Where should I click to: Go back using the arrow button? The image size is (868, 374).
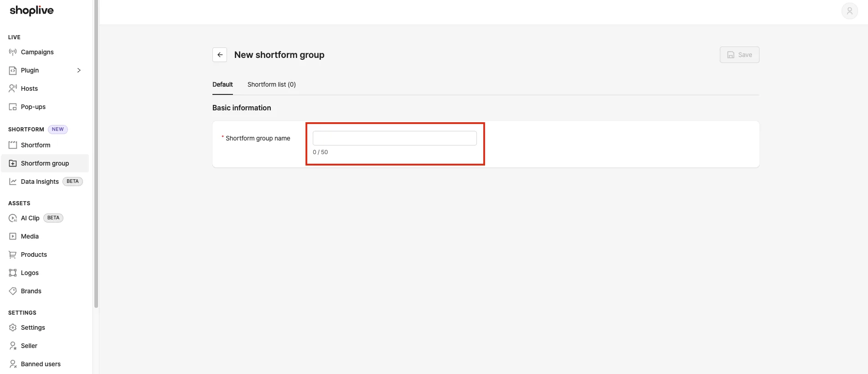[x=220, y=55]
